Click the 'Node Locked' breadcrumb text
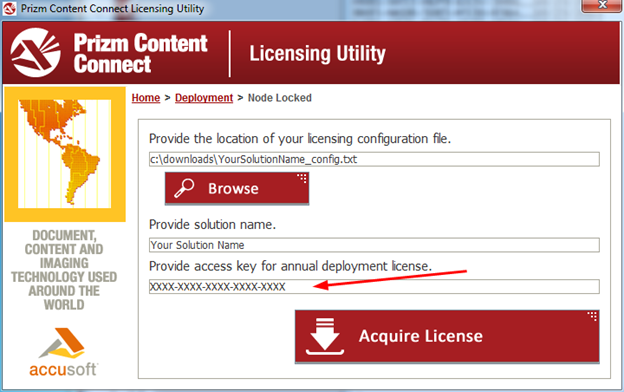This screenshot has width=624, height=392. (x=280, y=98)
